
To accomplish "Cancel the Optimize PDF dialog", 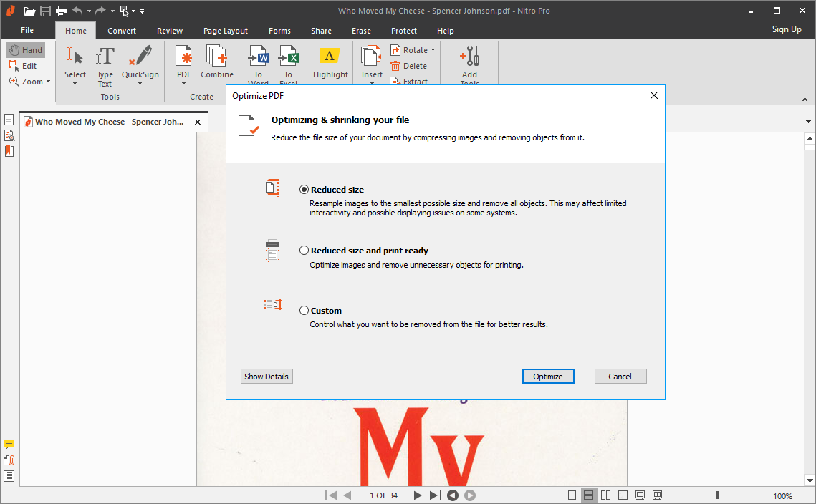I will (620, 376).
